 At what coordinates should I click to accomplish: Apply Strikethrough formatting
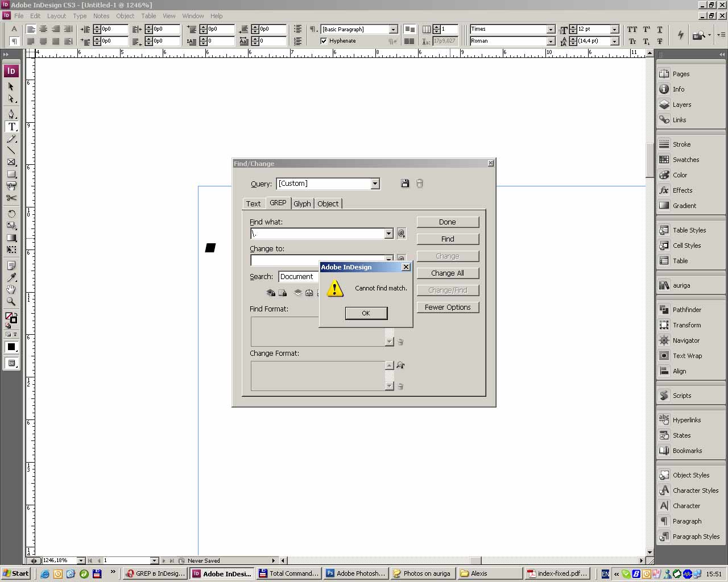(x=660, y=41)
